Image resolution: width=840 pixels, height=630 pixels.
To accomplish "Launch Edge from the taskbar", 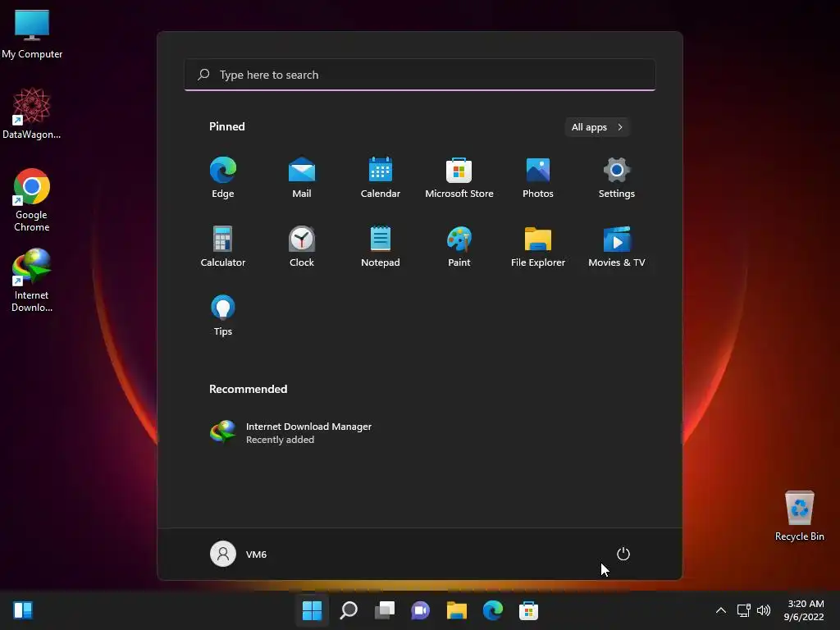I will click(493, 610).
